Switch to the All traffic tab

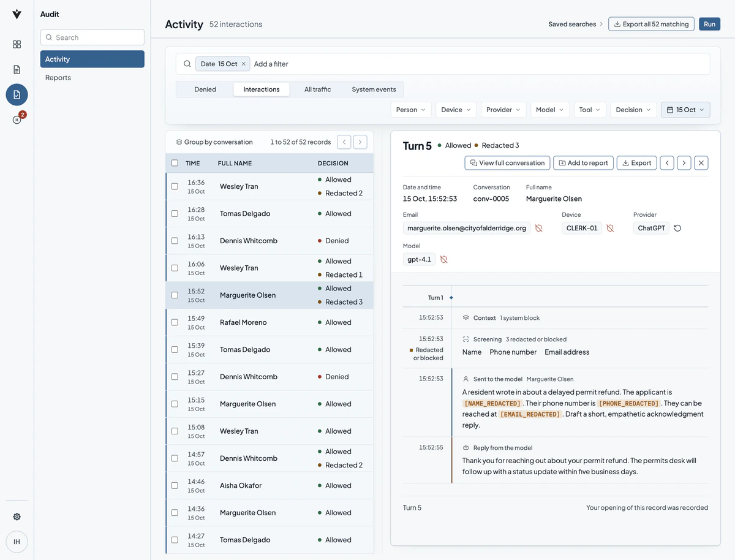tap(317, 89)
